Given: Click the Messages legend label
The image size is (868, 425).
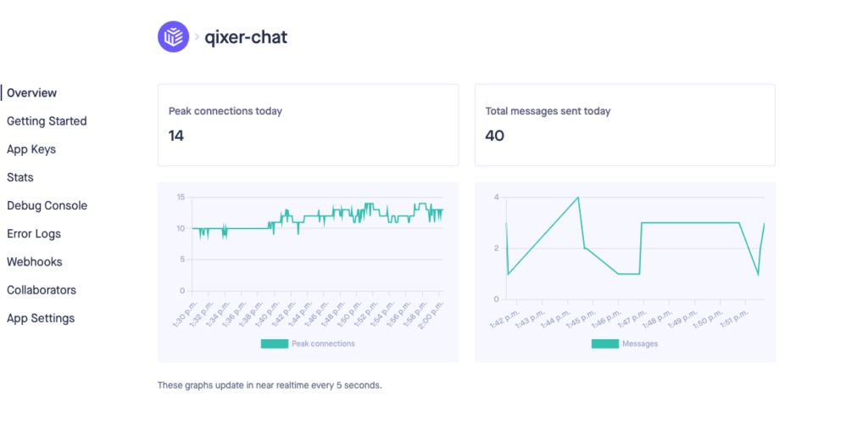Looking at the screenshot, I should (640, 344).
